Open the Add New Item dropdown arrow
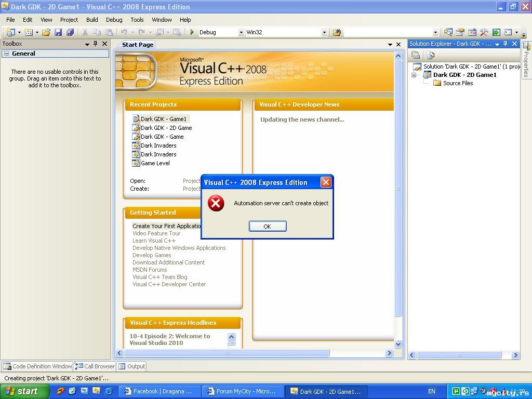The height and width of the screenshot is (399, 532). tap(37, 32)
